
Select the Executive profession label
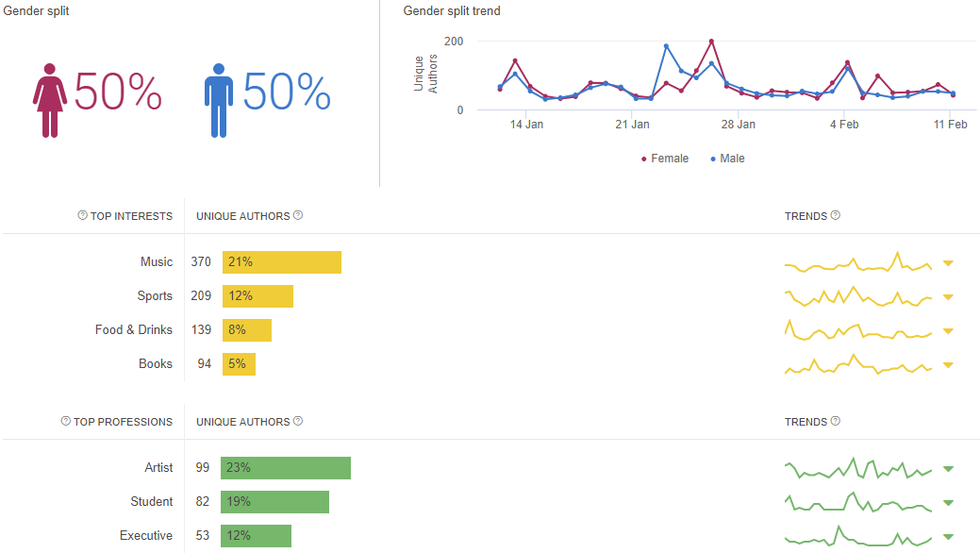point(146,535)
